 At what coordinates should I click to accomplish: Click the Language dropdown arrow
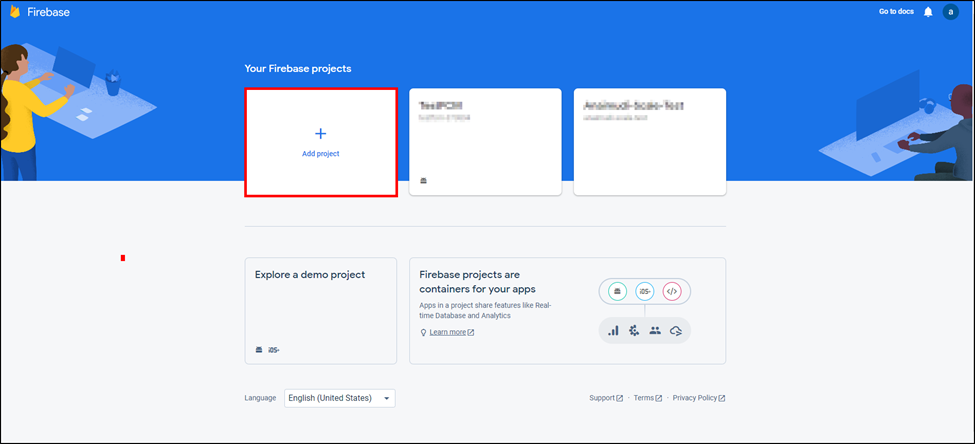[386, 399]
